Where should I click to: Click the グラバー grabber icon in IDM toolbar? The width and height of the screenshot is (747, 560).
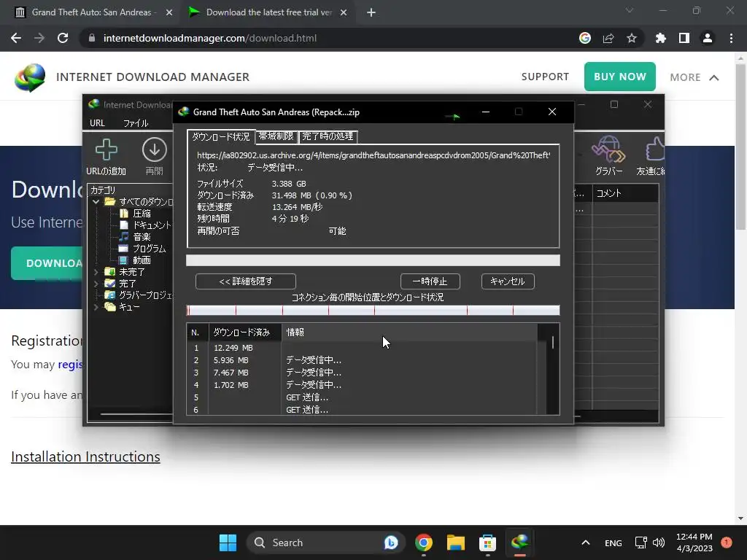(x=608, y=149)
